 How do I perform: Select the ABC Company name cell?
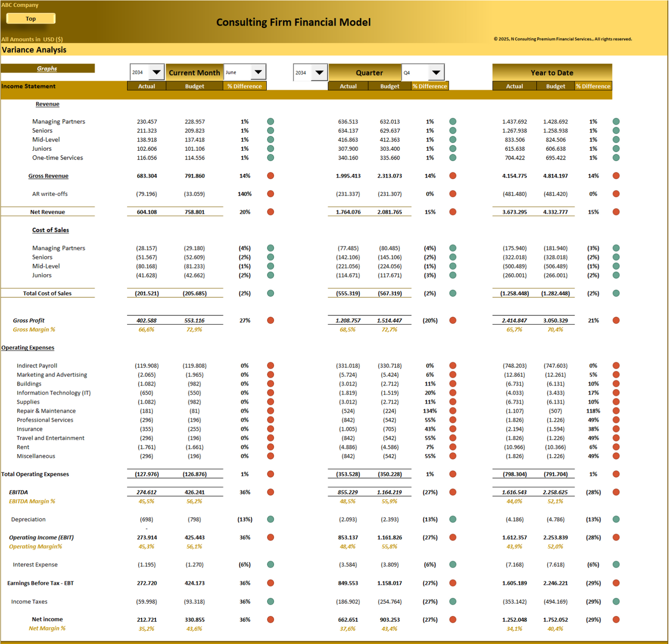pos(20,5)
